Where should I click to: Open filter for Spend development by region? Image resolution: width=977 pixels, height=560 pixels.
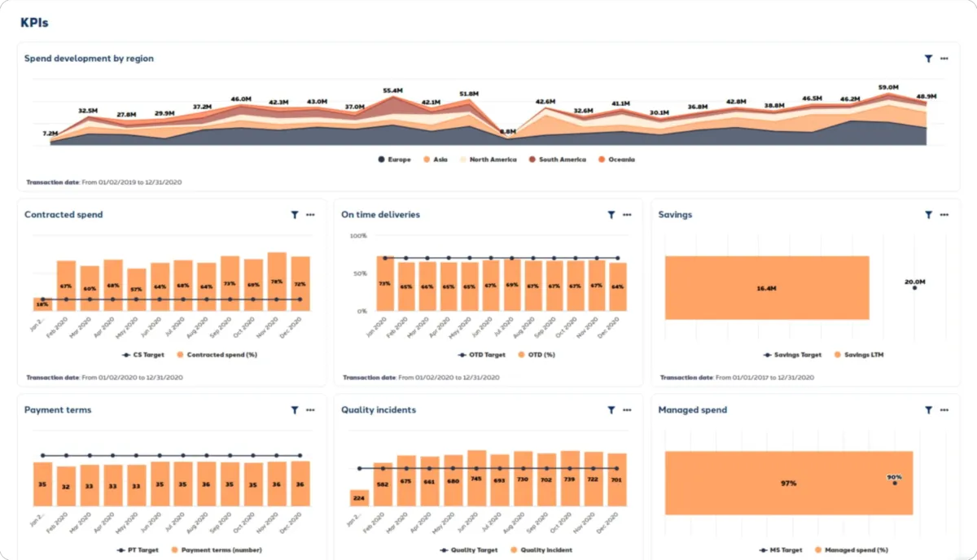click(928, 59)
